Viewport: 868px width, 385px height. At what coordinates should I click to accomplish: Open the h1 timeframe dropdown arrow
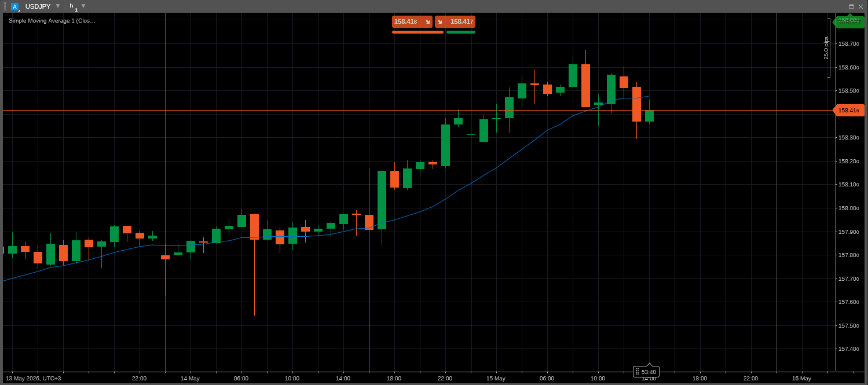click(83, 6)
